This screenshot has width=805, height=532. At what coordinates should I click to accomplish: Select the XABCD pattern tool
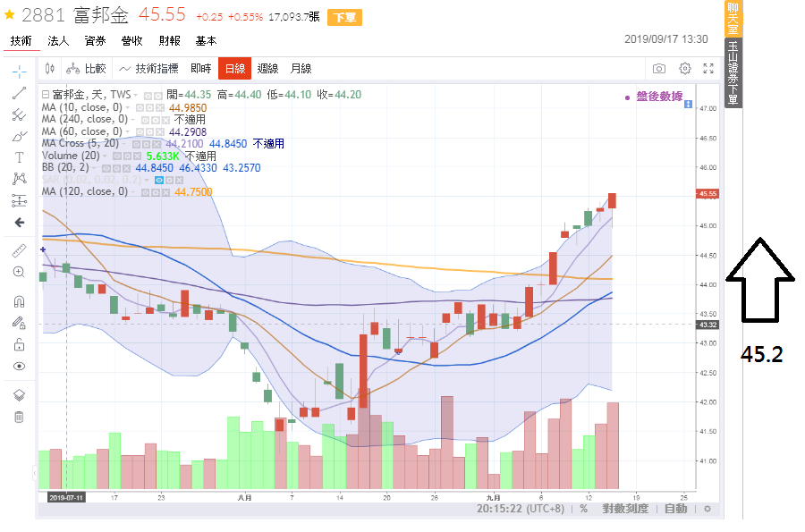pos(19,179)
